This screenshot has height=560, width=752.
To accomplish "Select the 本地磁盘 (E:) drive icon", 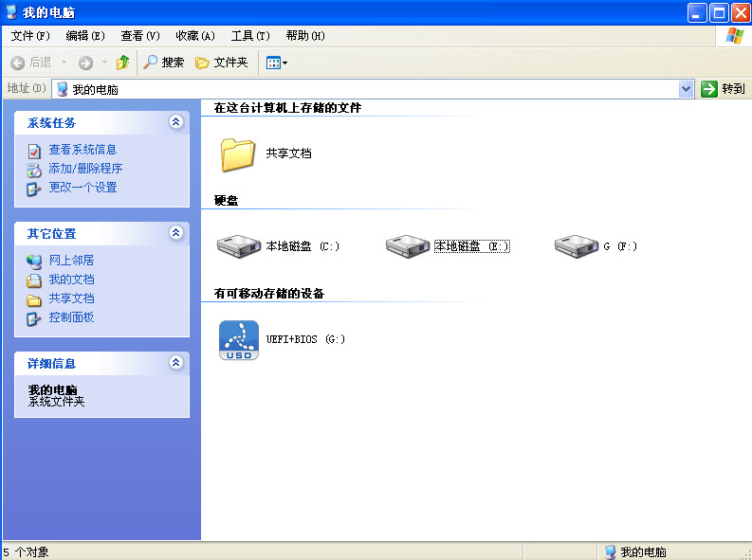I will pyautogui.click(x=407, y=246).
